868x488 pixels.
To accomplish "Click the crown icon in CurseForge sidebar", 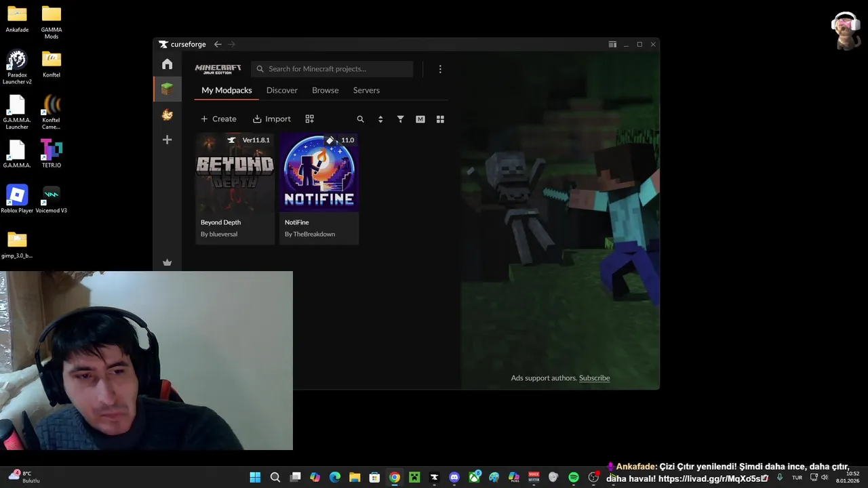I will tap(167, 263).
